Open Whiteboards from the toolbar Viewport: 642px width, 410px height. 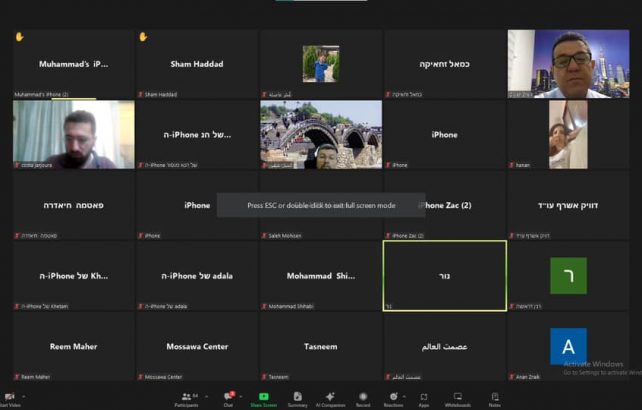[x=457, y=398]
